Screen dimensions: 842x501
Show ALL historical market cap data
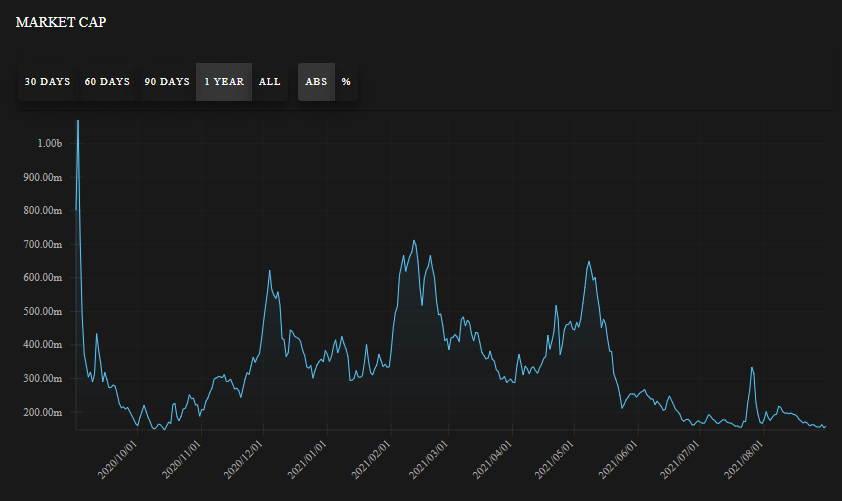(x=270, y=82)
